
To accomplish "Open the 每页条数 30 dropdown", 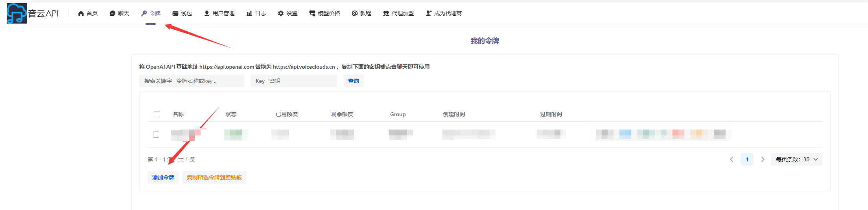I will click(796, 159).
